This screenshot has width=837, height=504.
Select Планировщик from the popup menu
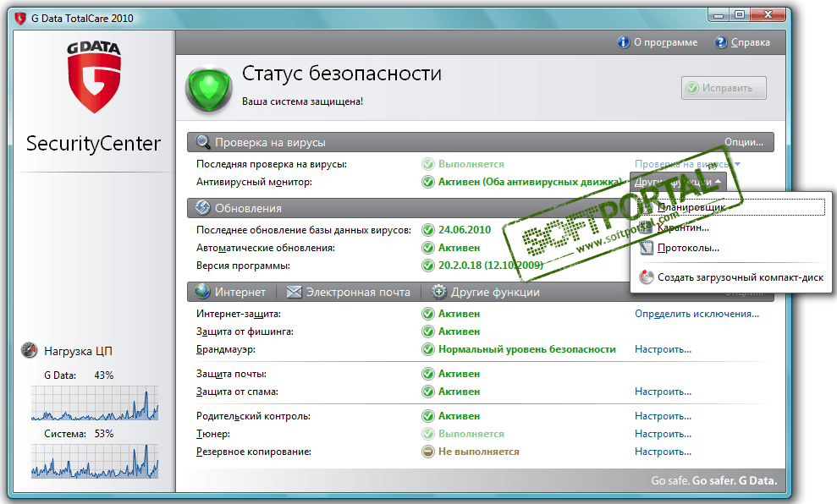click(730, 207)
